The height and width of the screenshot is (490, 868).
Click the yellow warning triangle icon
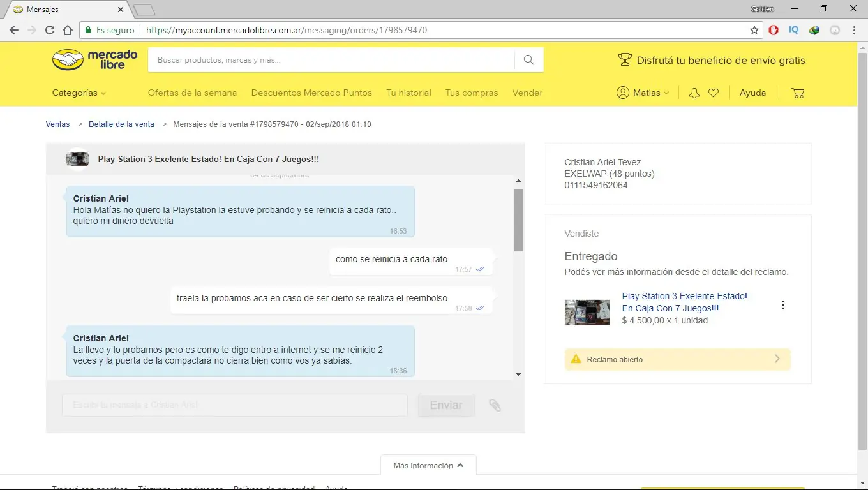(576, 359)
